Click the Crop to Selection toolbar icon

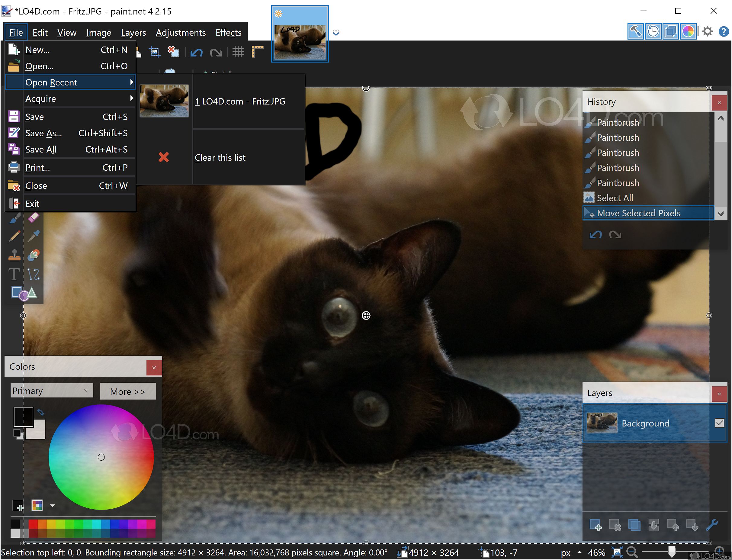point(155,52)
